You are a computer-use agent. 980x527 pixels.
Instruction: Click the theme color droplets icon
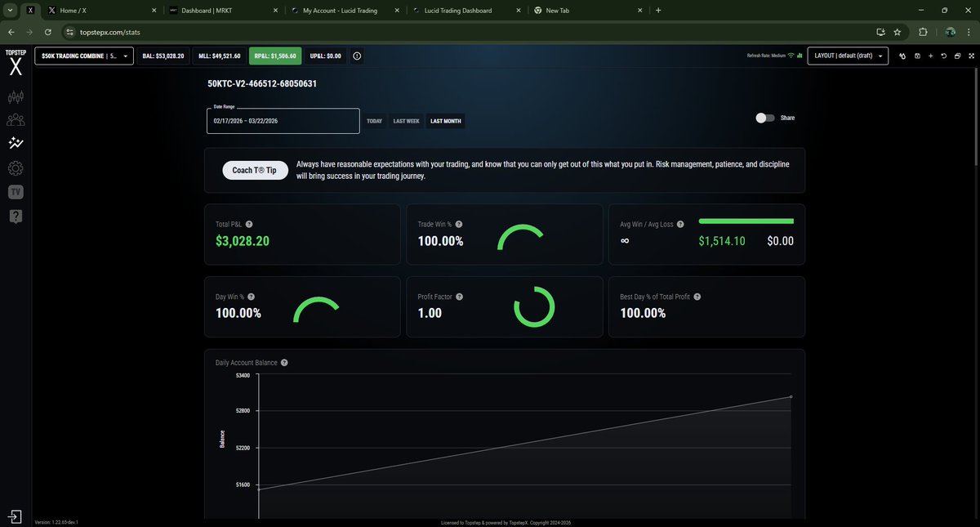tap(903, 56)
